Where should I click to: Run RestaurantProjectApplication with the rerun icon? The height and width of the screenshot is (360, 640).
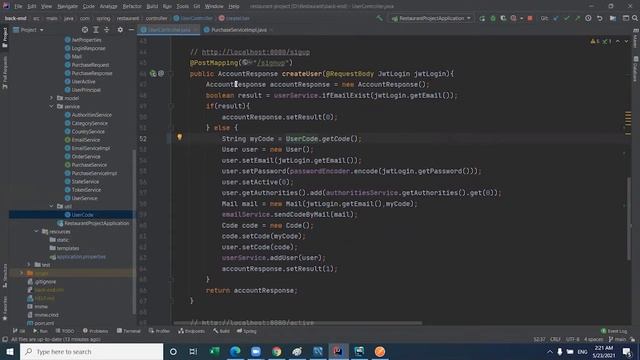(x=482, y=18)
